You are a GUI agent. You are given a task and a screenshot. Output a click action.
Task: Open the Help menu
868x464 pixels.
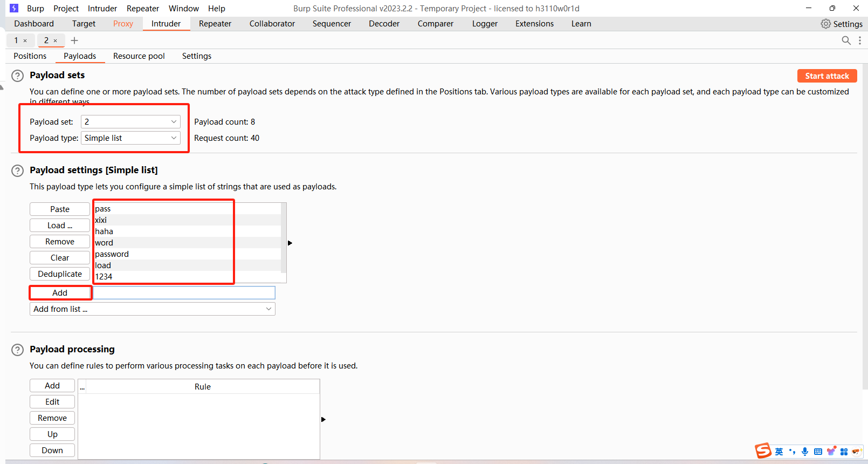pyautogui.click(x=217, y=9)
